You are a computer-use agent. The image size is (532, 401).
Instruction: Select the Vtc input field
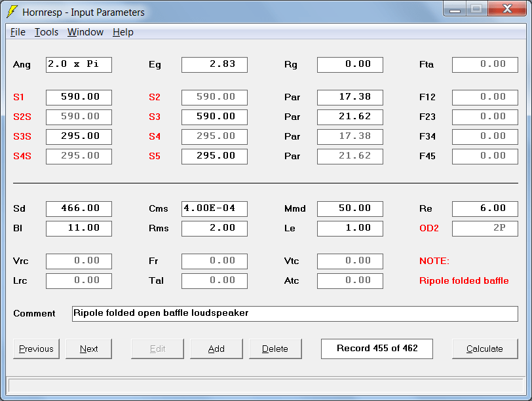(350, 261)
